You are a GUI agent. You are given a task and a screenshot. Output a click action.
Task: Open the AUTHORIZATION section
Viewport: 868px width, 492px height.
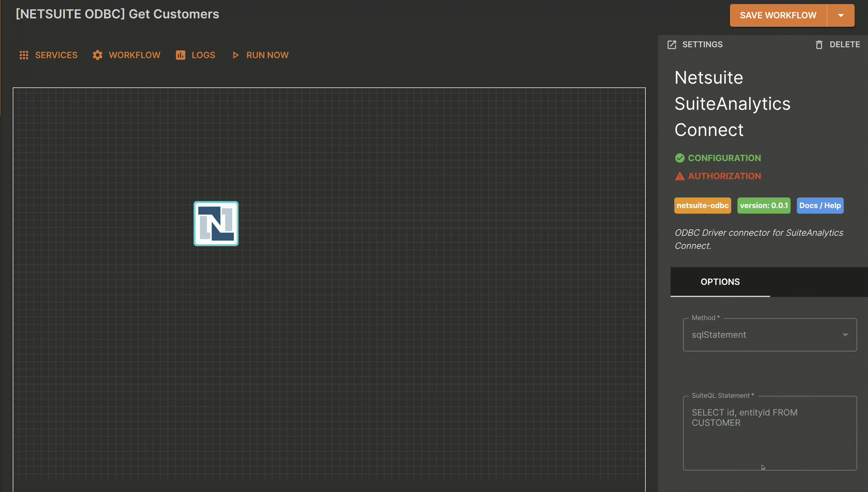pyautogui.click(x=718, y=176)
